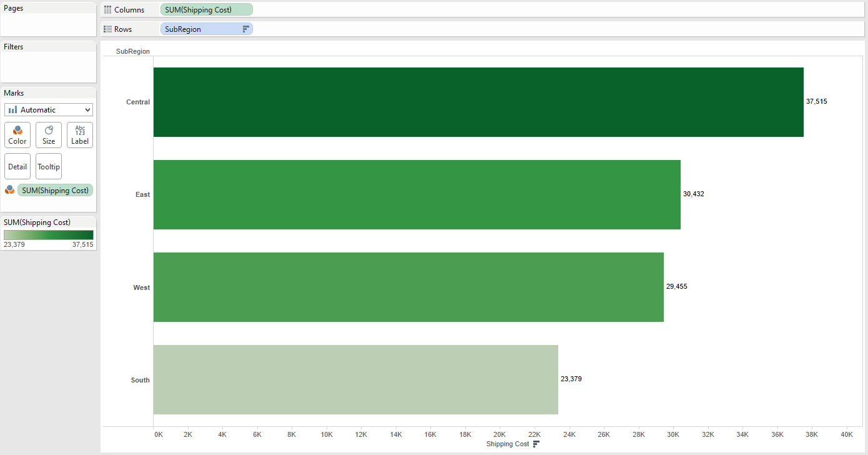Open the Size mark settings
Viewport: 868px width, 455px height.
click(49, 134)
